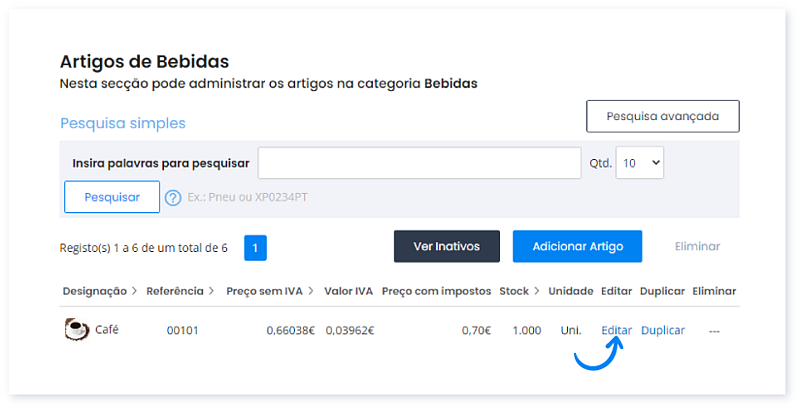Sort by Preço sem IVA column
The image size is (800, 409).
270,291
